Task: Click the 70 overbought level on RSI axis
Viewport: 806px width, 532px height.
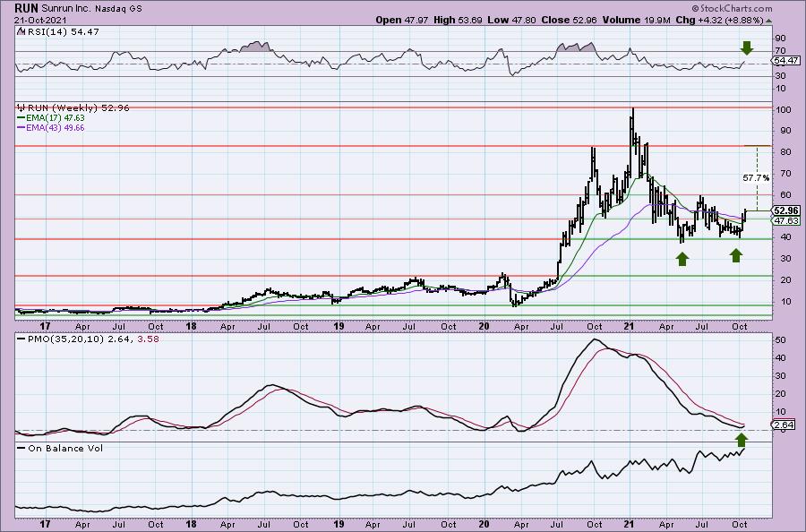Action: [x=781, y=50]
